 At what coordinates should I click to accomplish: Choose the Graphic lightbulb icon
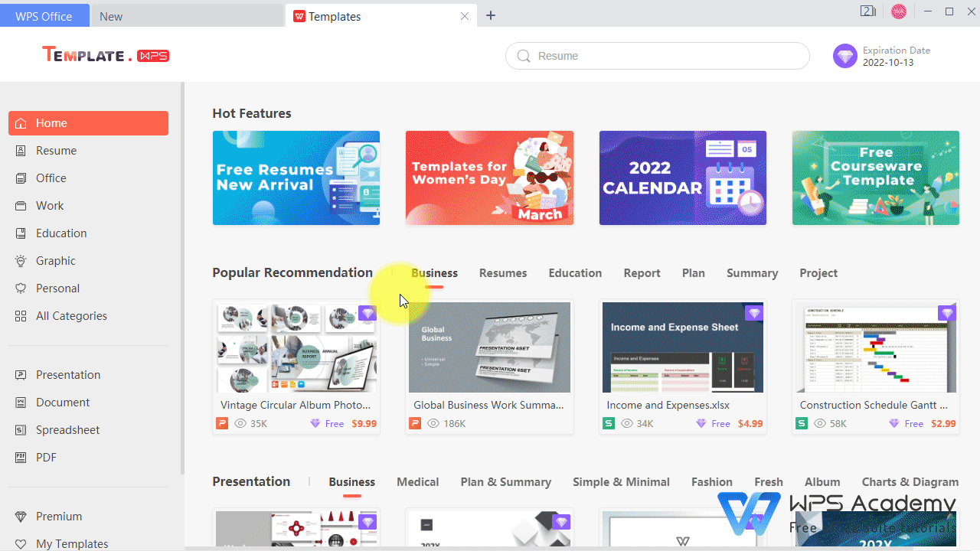(21, 261)
